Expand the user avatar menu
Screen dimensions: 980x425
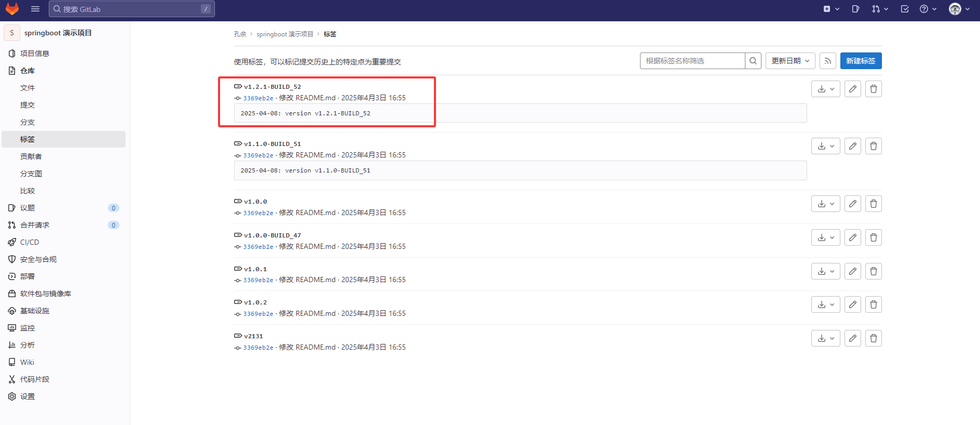[959, 9]
